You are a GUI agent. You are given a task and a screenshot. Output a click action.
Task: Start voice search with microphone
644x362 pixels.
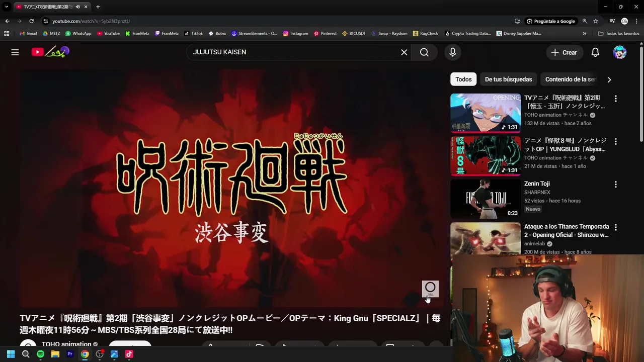point(453,52)
